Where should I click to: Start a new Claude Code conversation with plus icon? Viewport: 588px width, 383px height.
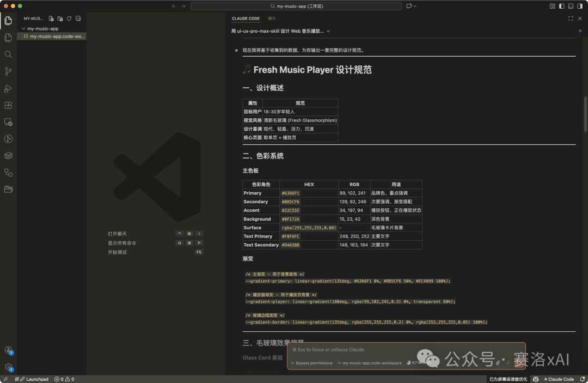click(x=580, y=31)
